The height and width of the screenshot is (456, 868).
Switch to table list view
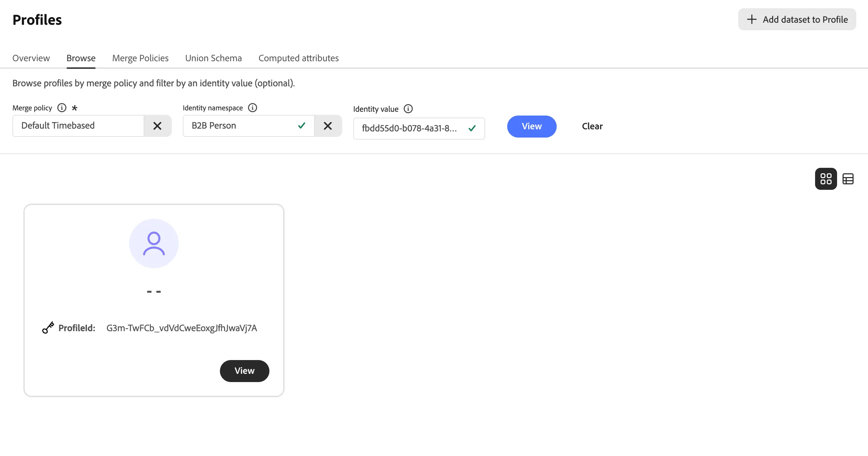(x=848, y=179)
